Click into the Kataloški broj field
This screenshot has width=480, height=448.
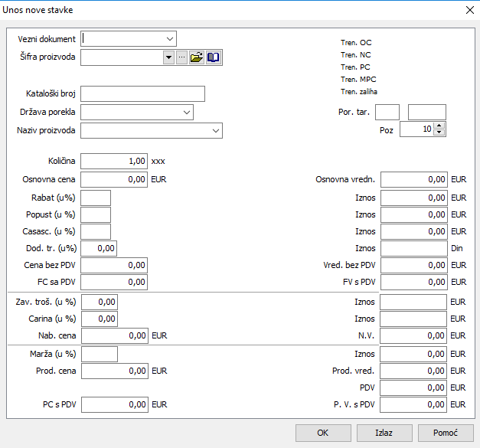click(142, 93)
